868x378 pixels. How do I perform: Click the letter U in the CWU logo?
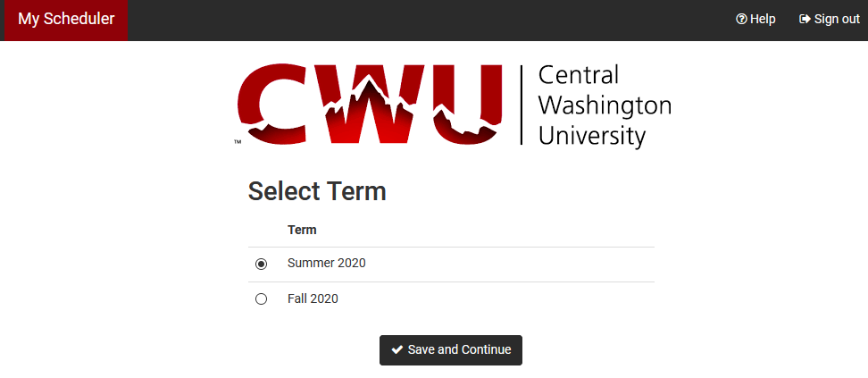pos(468,105)
